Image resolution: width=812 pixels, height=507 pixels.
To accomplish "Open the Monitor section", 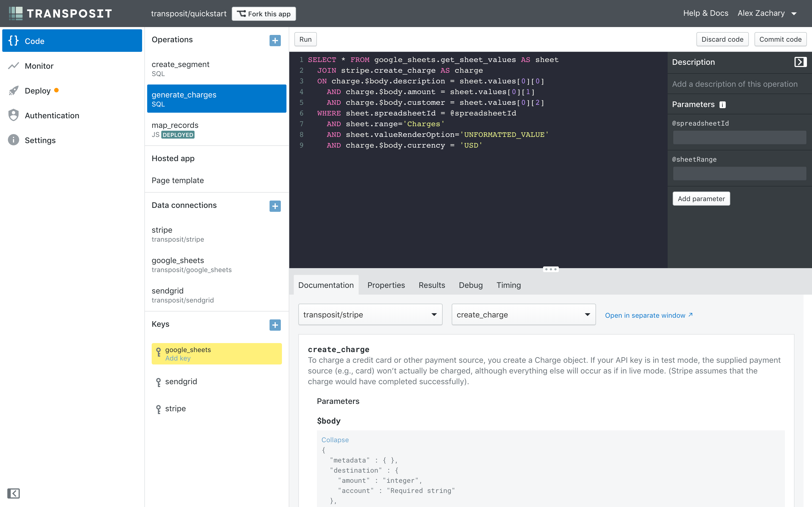I will click(x=39, y=66).
